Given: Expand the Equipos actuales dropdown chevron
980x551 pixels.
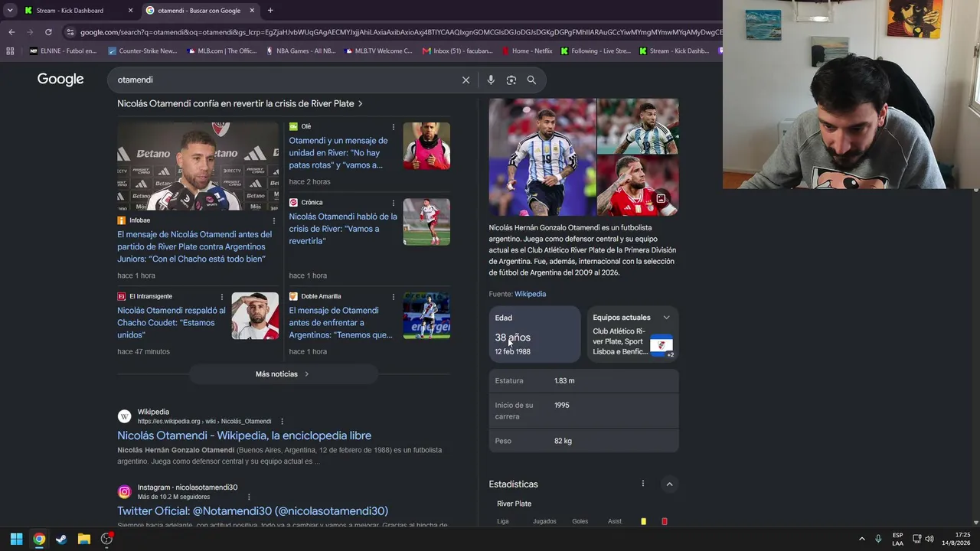Looking at the screenshot, I should click(666, 318).
